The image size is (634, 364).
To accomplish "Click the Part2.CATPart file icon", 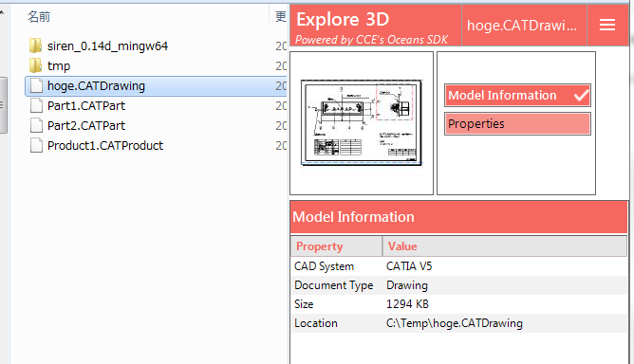I will (36, 125).
